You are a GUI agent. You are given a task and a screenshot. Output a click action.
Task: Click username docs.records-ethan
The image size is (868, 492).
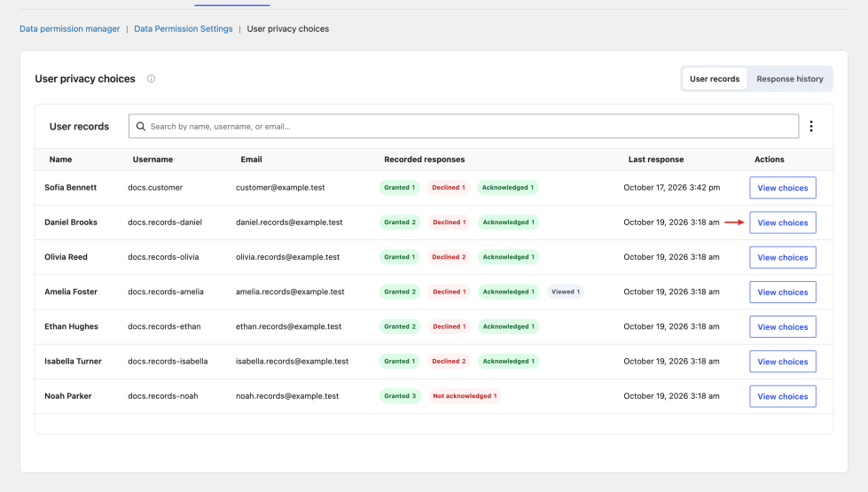(164, 326)
